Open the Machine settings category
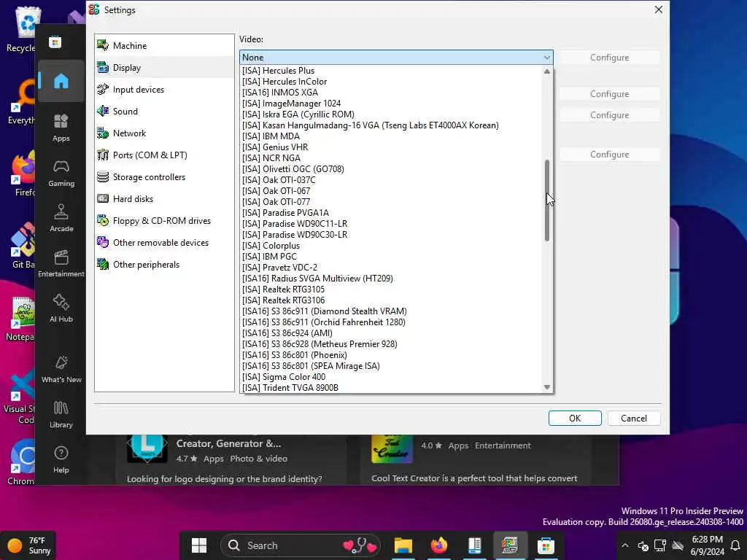This screenshot has height=560, width=747. pos(164,46)
